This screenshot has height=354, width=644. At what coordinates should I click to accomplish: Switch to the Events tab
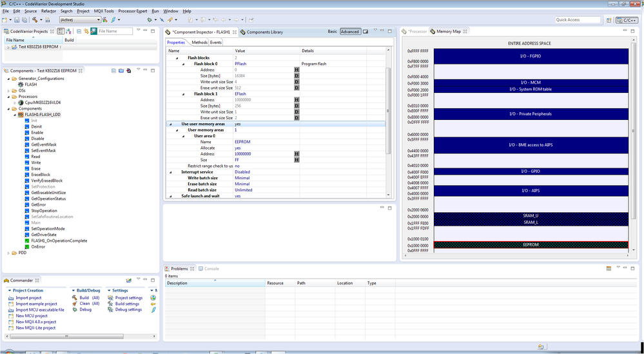[215, 43]
